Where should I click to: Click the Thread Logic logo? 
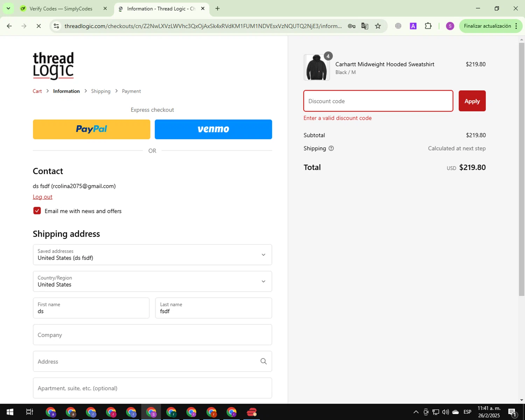click(53, 66)
